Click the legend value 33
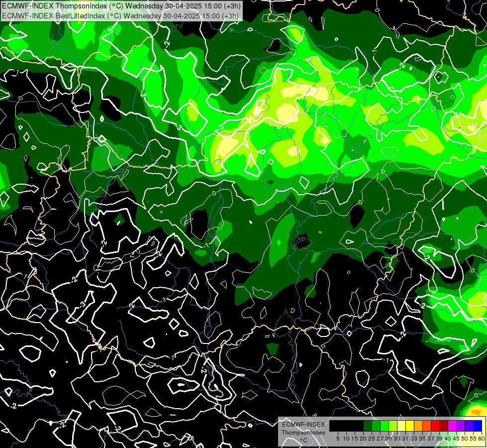 414,439
